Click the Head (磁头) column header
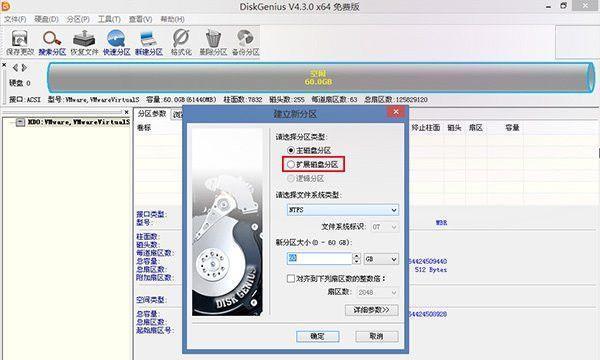600x360 pixels. click(454, 127)
